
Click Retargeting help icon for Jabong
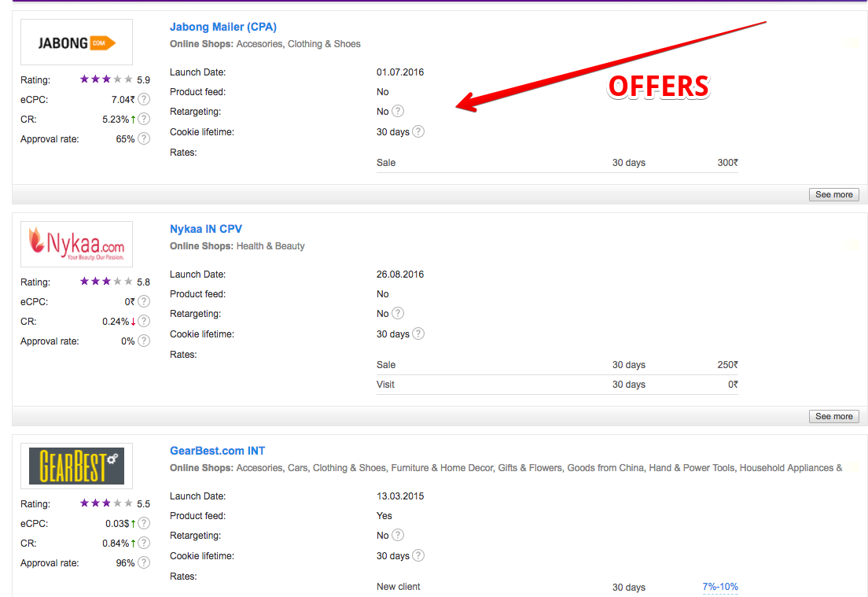(398, 111)
